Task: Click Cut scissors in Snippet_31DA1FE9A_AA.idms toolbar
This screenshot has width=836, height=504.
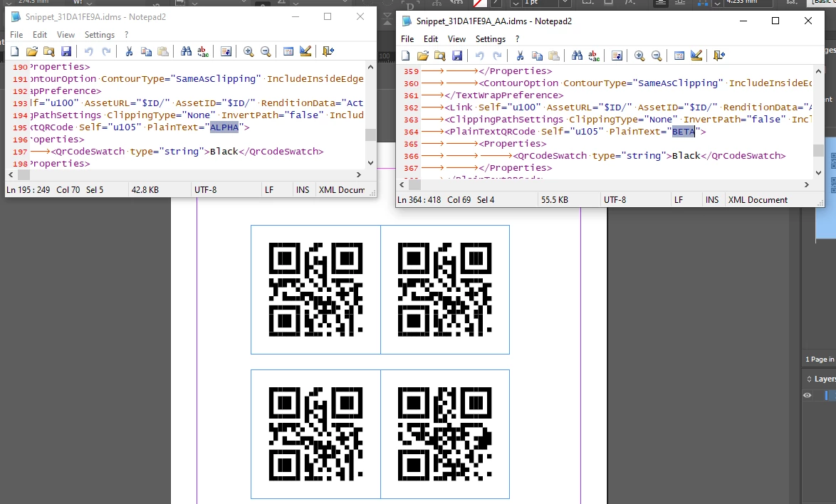Action: click(x=520, y=56)
